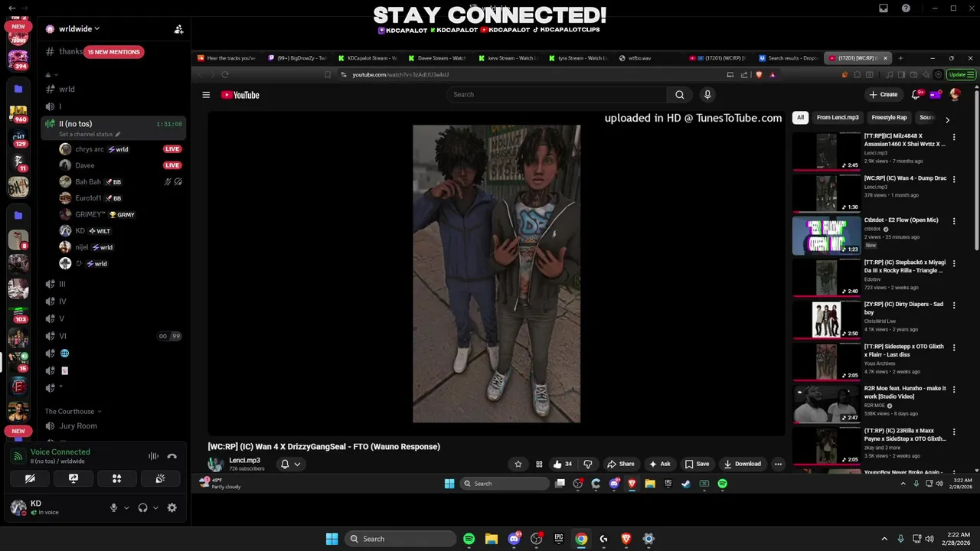
Task: Open YouTube hamburger guide menu
Action: (206, 95)
